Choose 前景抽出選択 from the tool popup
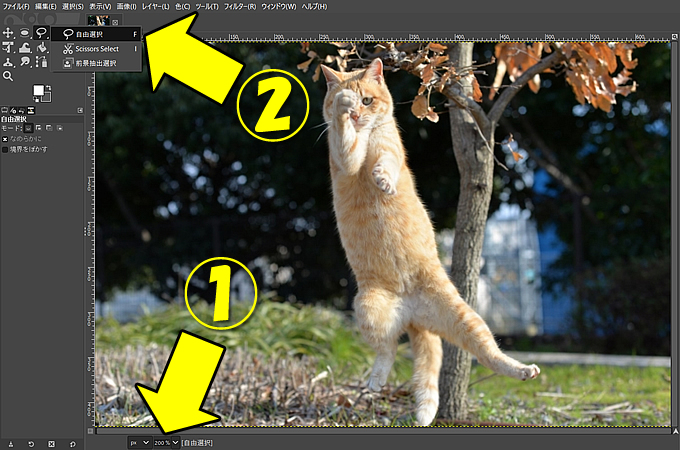 click(x=96, y=63)
